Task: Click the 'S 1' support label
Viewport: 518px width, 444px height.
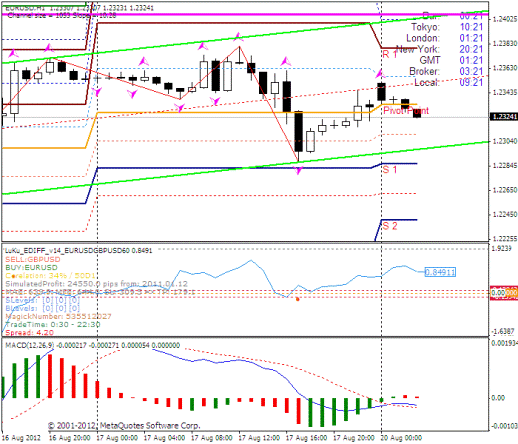Action: (x=389, y=170)
